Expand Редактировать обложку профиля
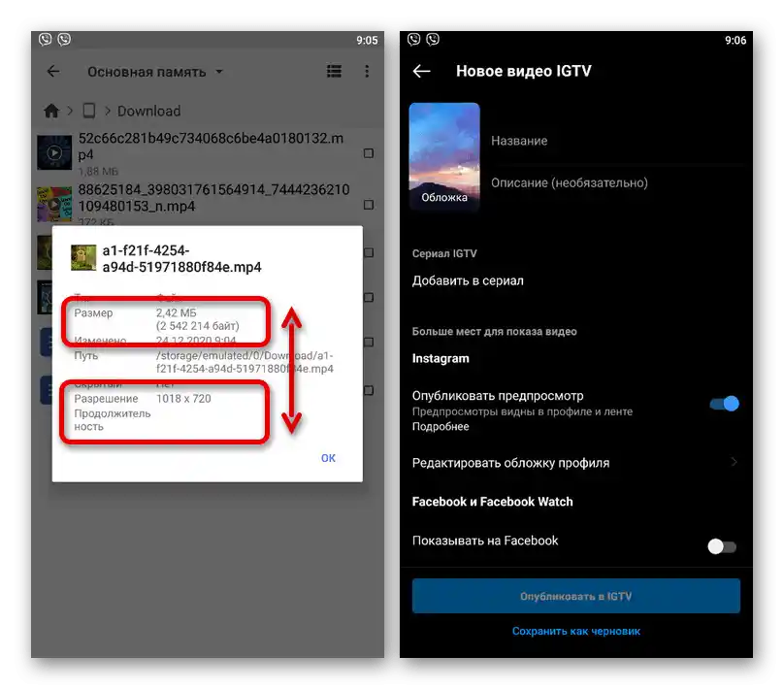 572,463
